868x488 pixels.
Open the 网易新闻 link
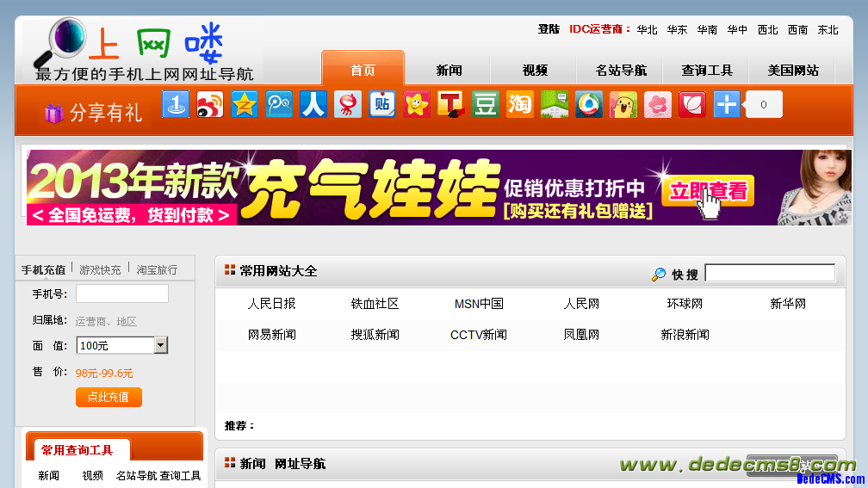point(272,335)
